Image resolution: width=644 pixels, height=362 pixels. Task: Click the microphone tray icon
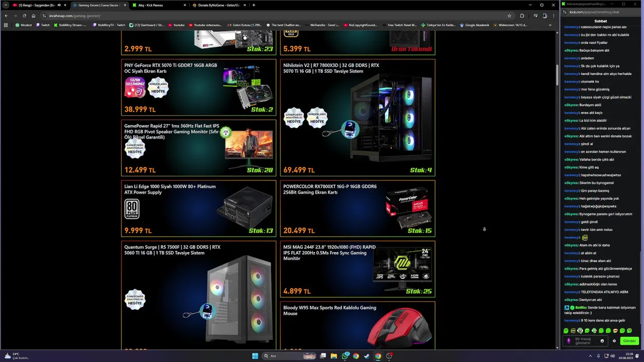(x=597, y=356)
